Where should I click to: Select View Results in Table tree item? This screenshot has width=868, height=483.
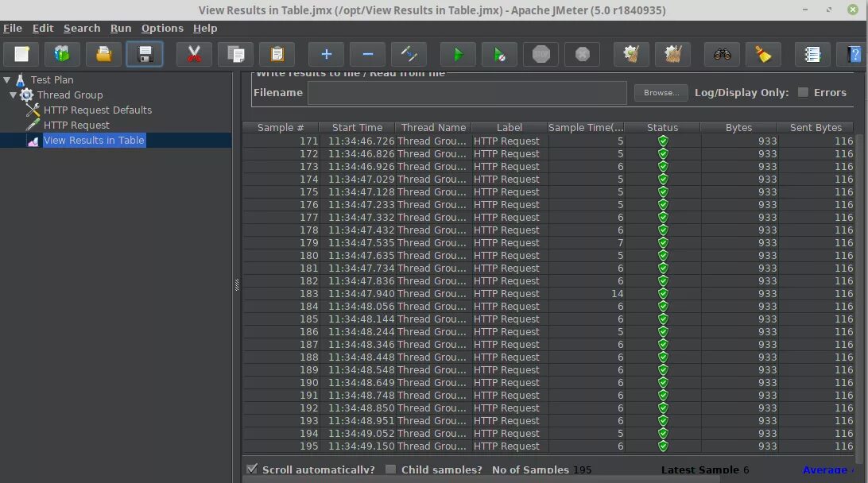[x=94, y=141]
